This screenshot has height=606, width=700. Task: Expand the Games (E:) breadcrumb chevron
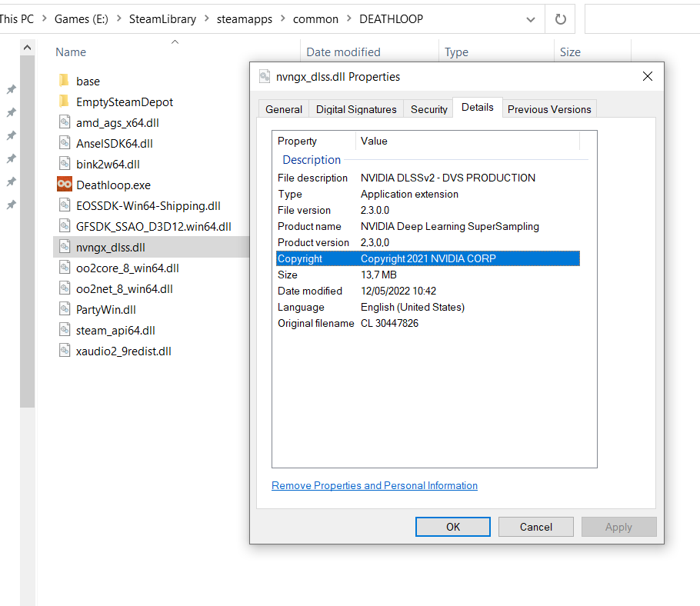(x=118, y=18)
